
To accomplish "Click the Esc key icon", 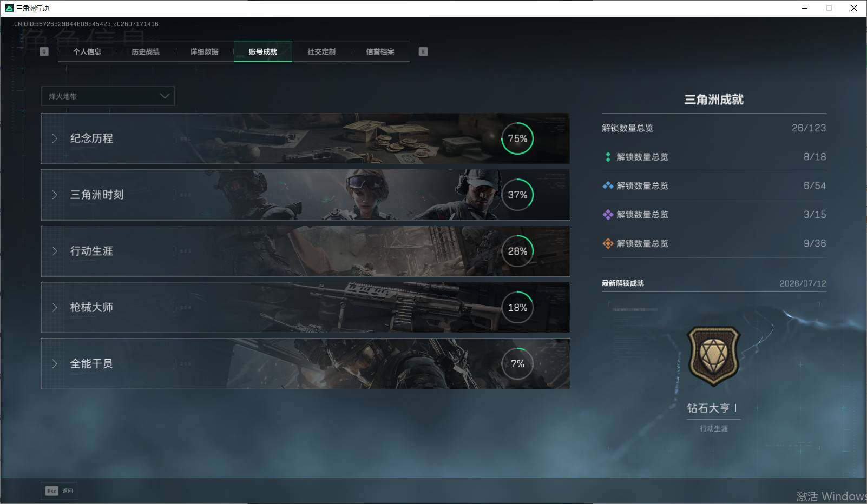I will point(51,491).
